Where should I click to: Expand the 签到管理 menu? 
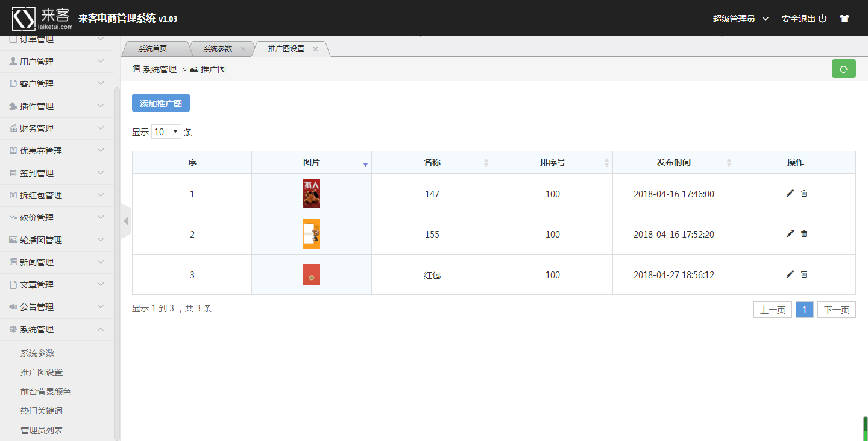point(57,173)
